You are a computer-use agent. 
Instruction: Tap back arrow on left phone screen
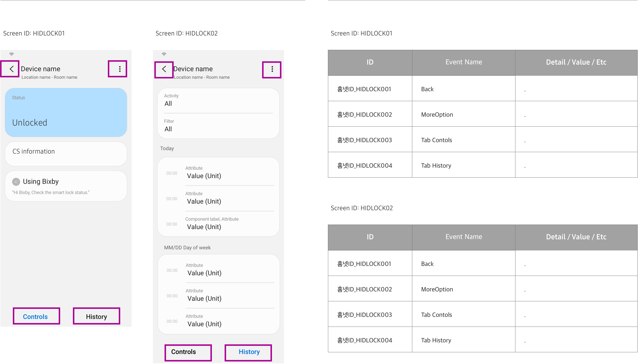(x=11, y=69)
